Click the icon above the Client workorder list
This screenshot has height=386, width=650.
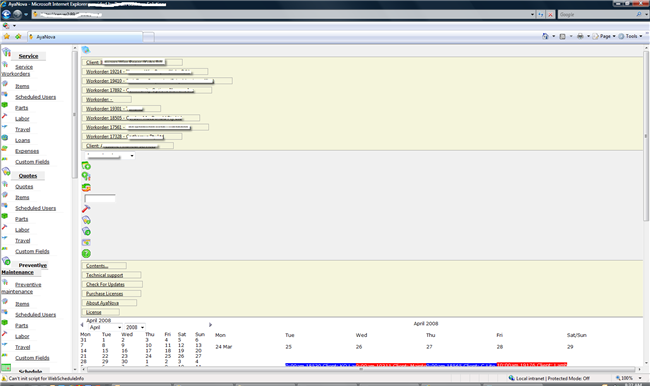[x=86, y=50]
